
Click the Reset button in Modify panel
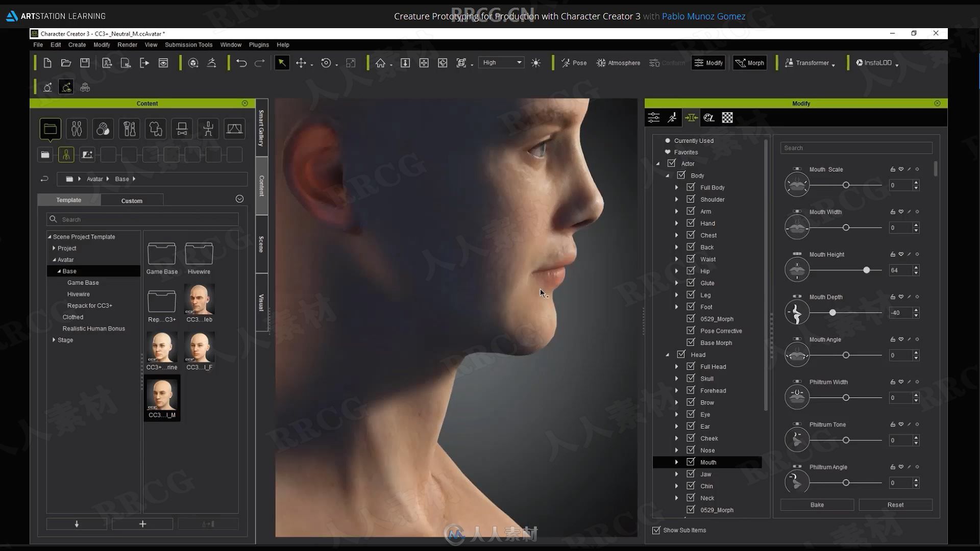(x=895, y=505)
